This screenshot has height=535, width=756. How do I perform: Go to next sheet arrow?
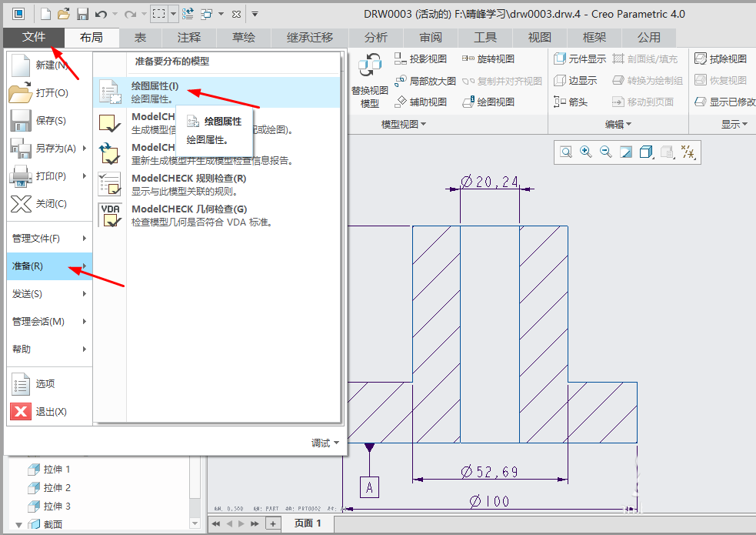[241, 523]
